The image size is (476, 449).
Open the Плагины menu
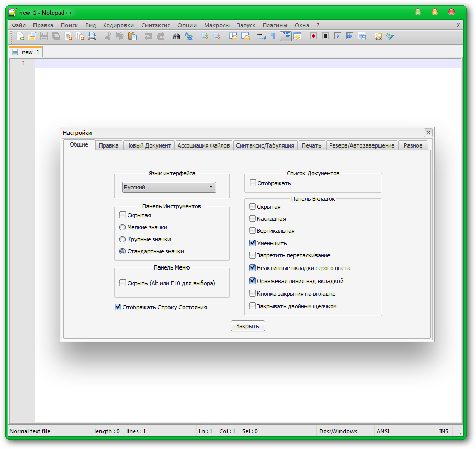click(275, 25)
